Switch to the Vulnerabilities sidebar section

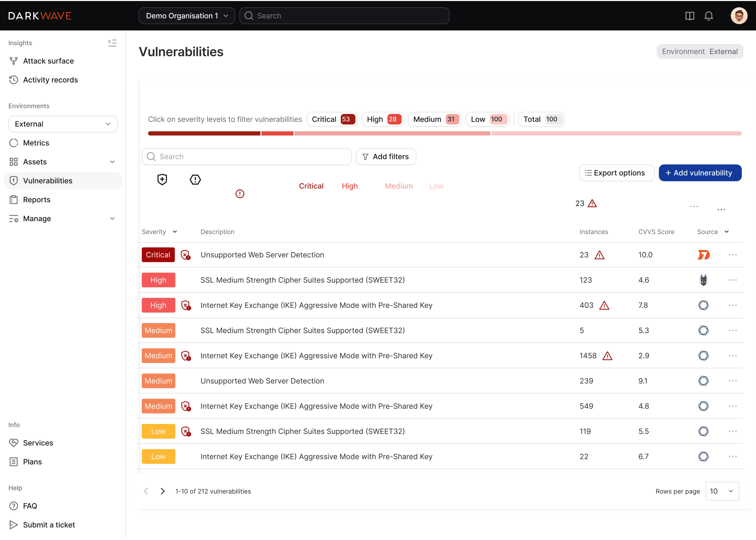click(x=48, y=181)
